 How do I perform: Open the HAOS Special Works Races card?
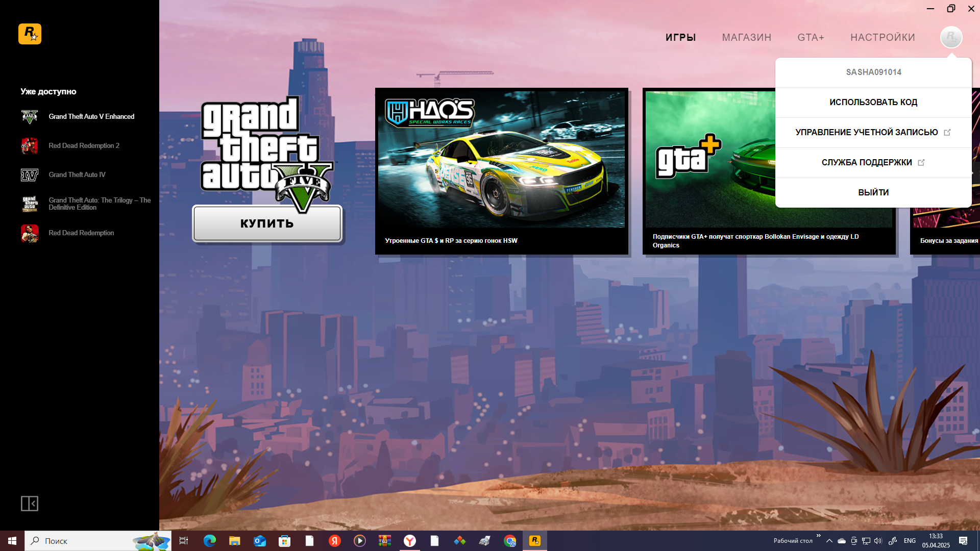[501, 171]
